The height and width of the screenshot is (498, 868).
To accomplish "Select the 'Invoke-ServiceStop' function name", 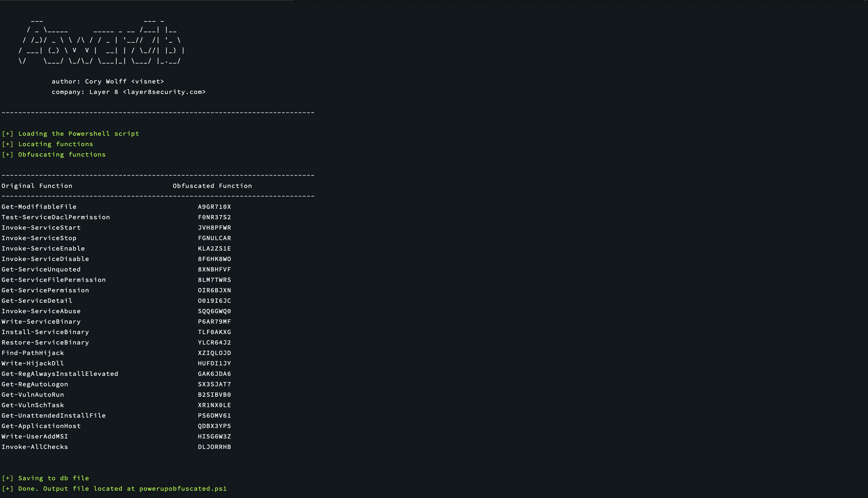I will click(39, 238).
